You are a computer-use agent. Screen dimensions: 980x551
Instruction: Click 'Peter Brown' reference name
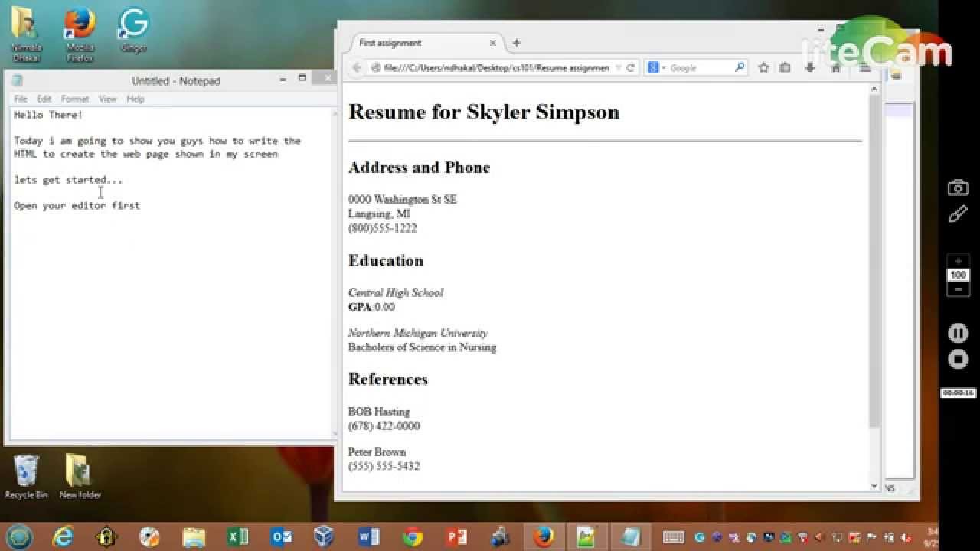pyautogui.click(x=377, y=452)
